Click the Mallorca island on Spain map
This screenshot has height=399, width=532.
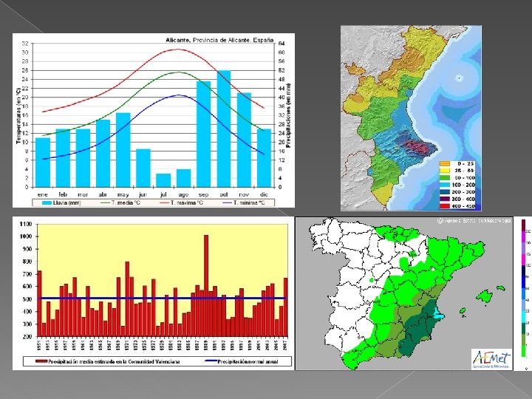coord(485,296)
